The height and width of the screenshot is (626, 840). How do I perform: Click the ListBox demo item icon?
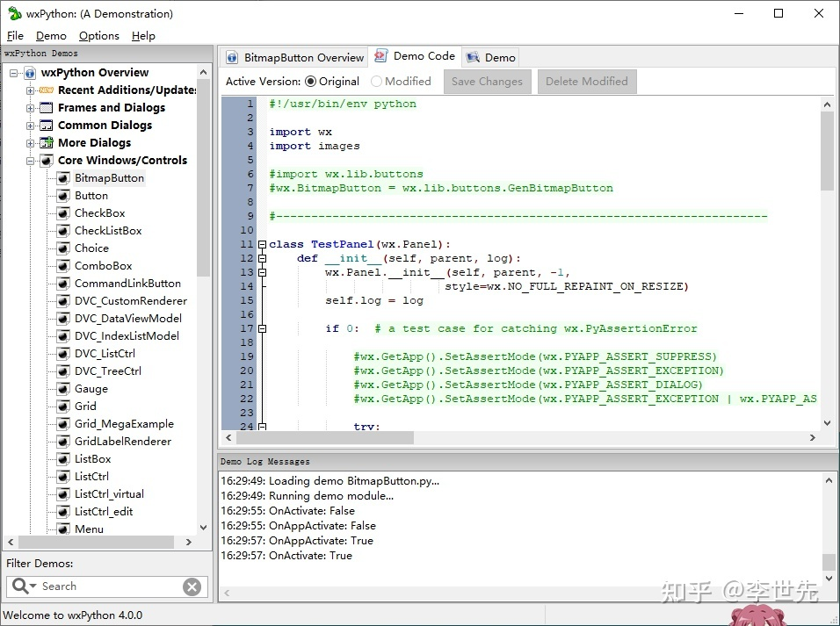click(63, 459)
